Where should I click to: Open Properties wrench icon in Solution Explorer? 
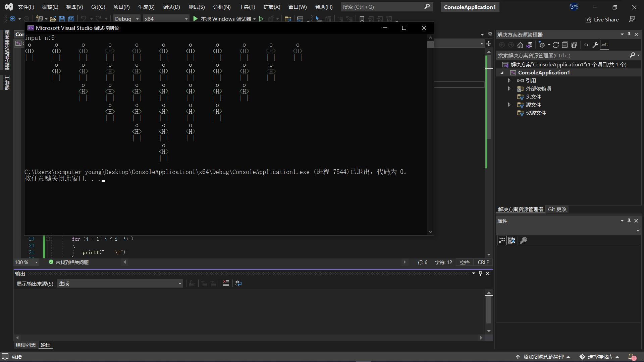point(595,45)
